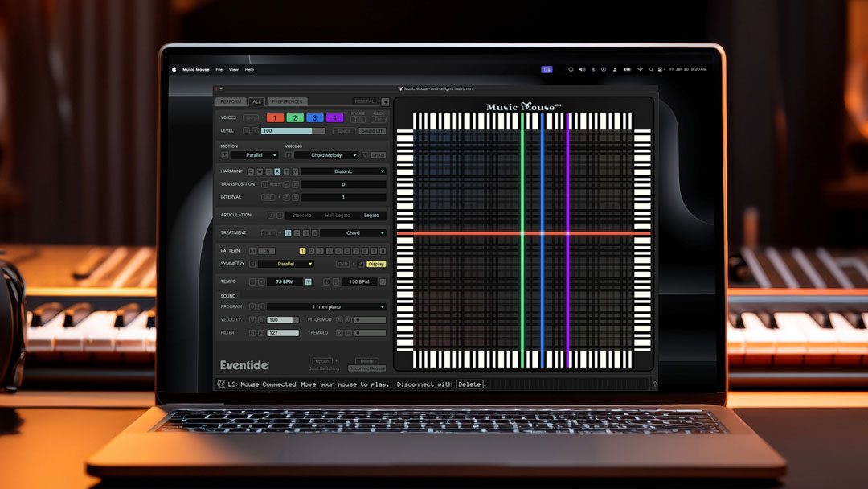Open the File menu
Viewport: 868px width, 489px height.
[x=219, y=69]
